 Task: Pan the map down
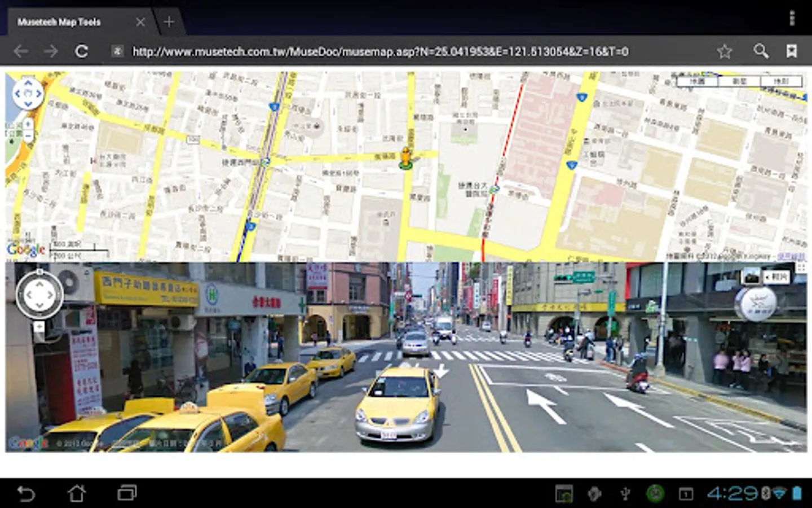pyautogui.click(x=28, y=105)
